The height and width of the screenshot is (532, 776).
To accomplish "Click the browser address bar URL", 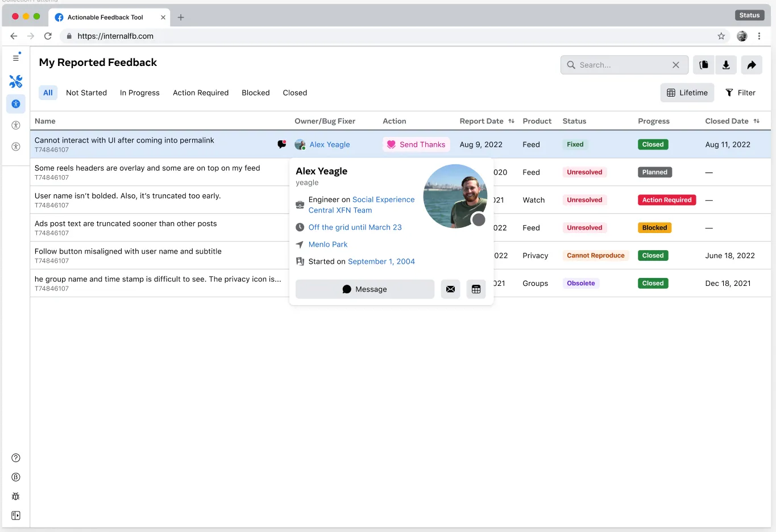I will 115,36.
